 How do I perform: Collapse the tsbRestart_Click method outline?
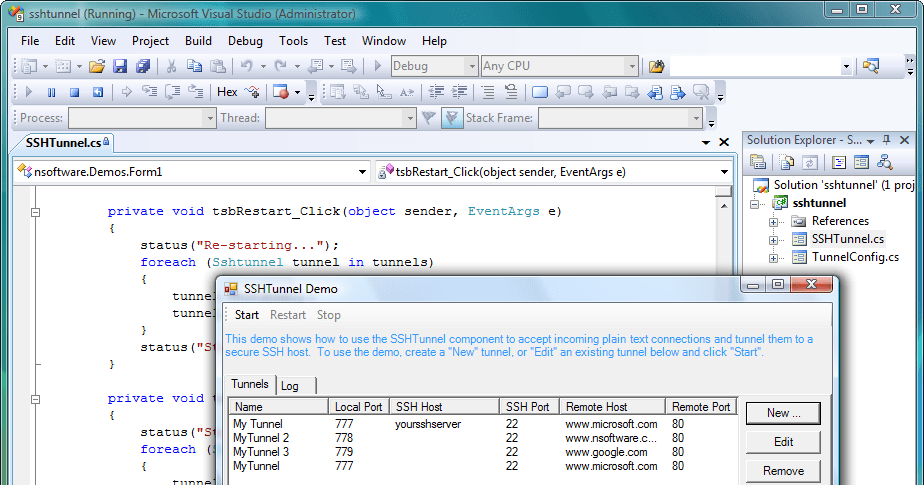35,212
